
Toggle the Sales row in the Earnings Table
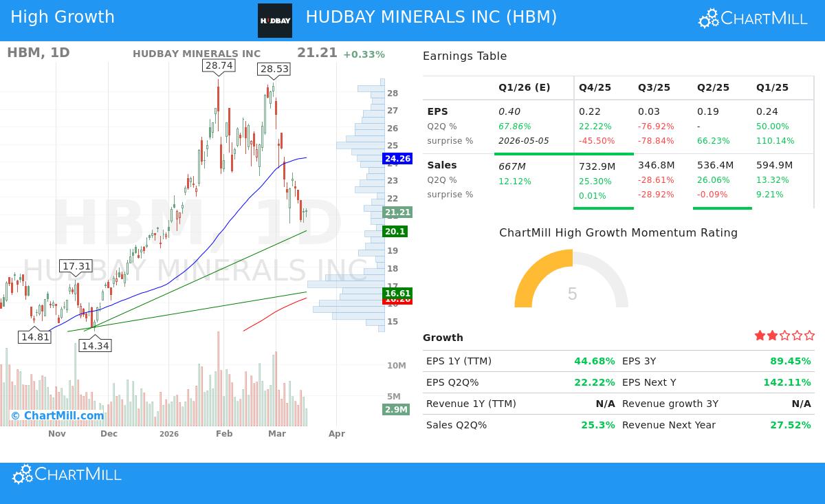[441, 165]
